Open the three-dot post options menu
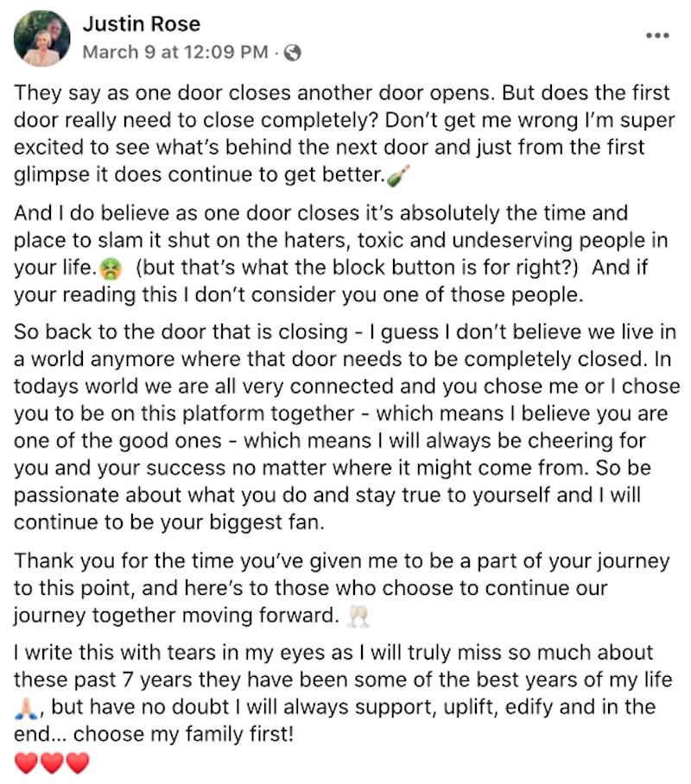The width and height of the screenshot is (691, 784). coord(657,35)
